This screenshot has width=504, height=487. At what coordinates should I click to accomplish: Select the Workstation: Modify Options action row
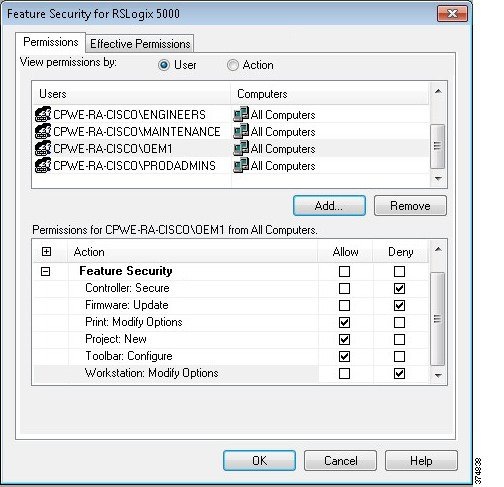[x=231, y=373]
